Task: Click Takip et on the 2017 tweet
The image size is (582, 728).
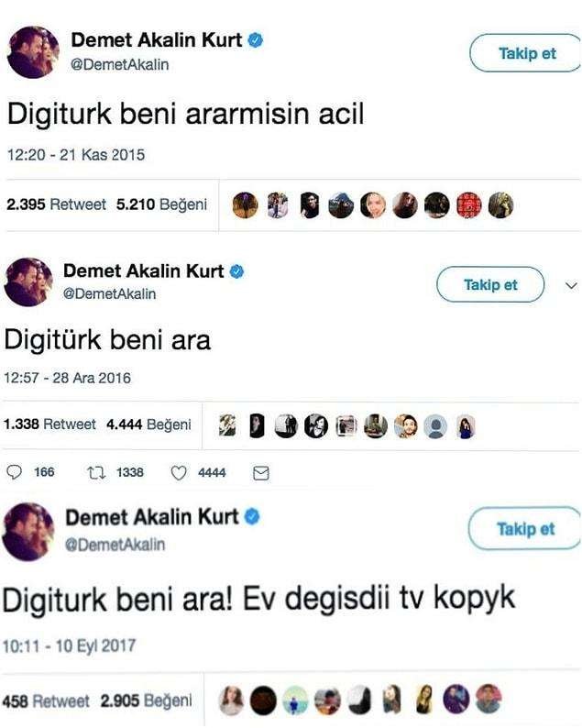Action: coord(525,528)
